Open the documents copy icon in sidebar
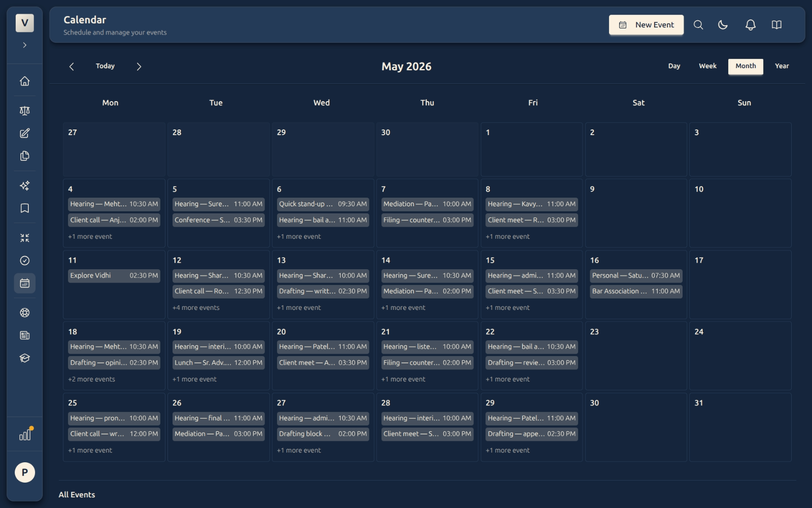812x508 pixels. click(x=24, y=156)
